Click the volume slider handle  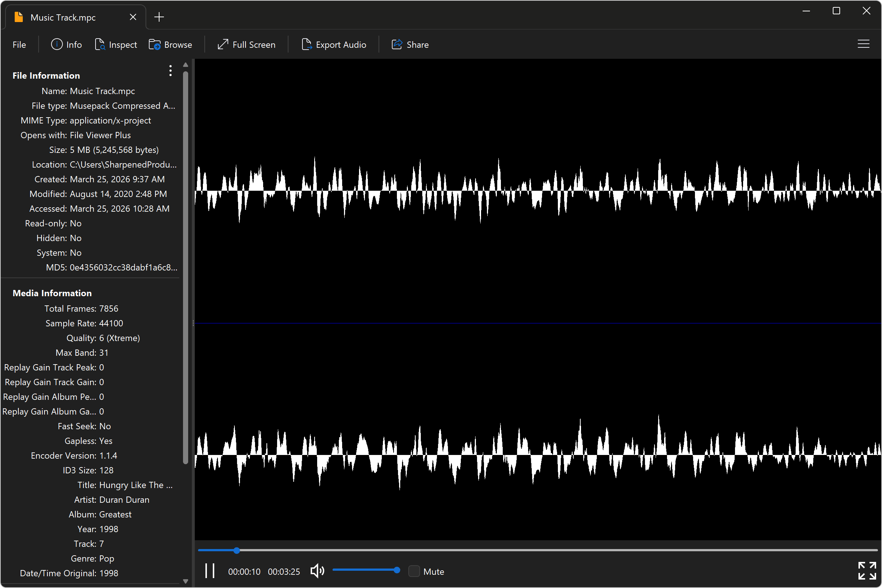click(x=397, y=570)
